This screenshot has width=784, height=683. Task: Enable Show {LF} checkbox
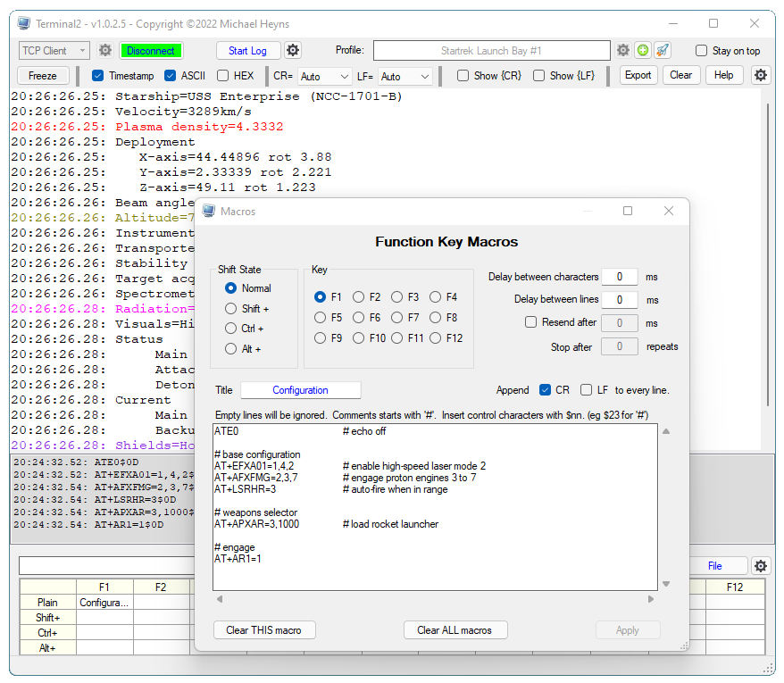pyautogui.click(x=538, y=76)
